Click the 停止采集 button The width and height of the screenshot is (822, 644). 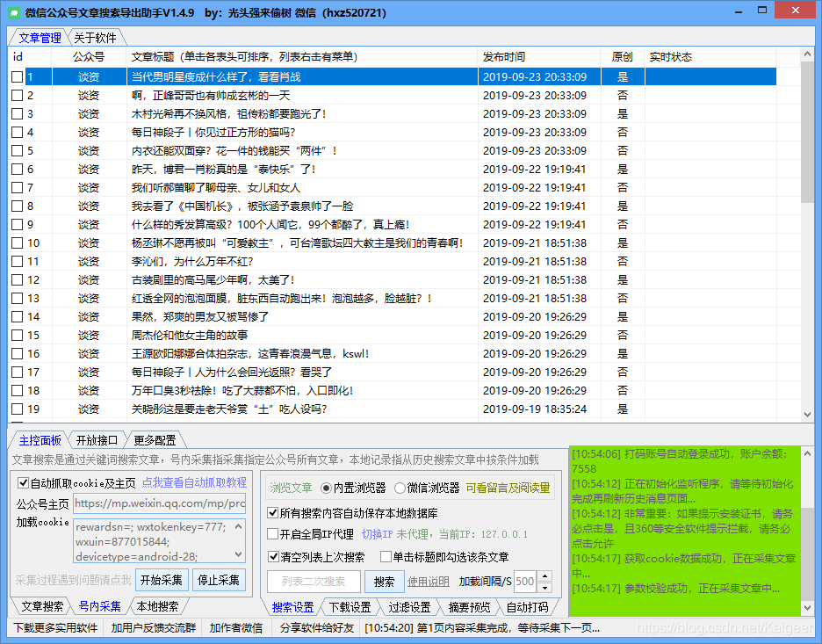(x=218, y=580)
